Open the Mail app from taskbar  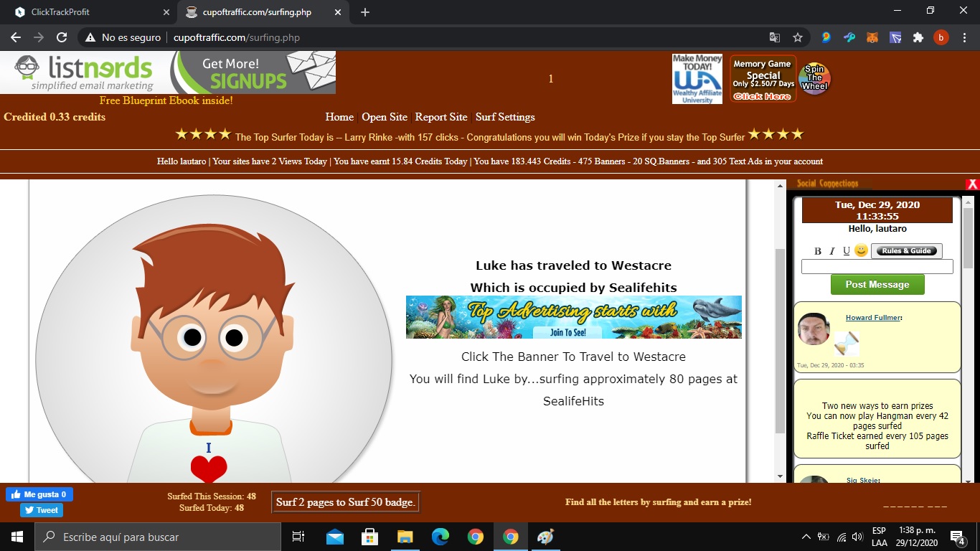coord(335,537)
